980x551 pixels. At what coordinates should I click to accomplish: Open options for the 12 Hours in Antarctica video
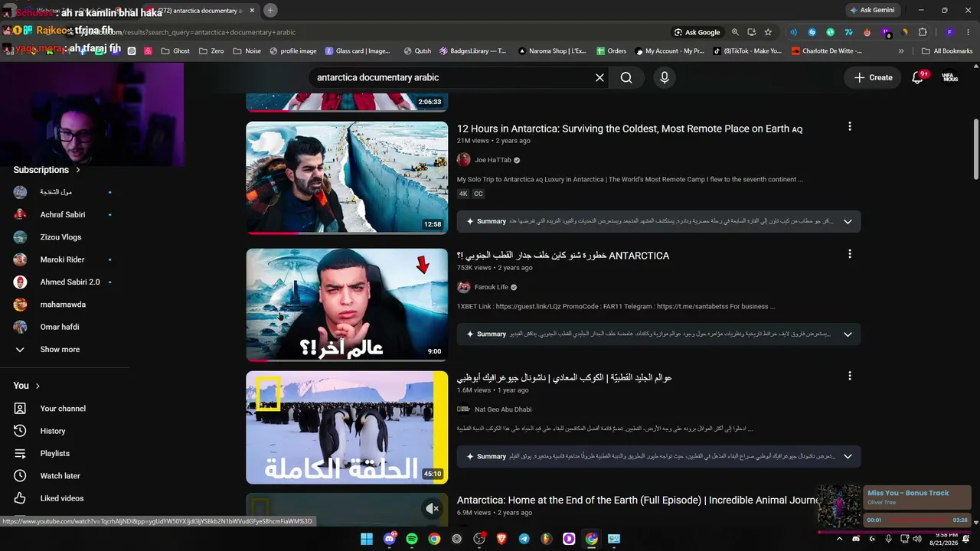[849, 126]
